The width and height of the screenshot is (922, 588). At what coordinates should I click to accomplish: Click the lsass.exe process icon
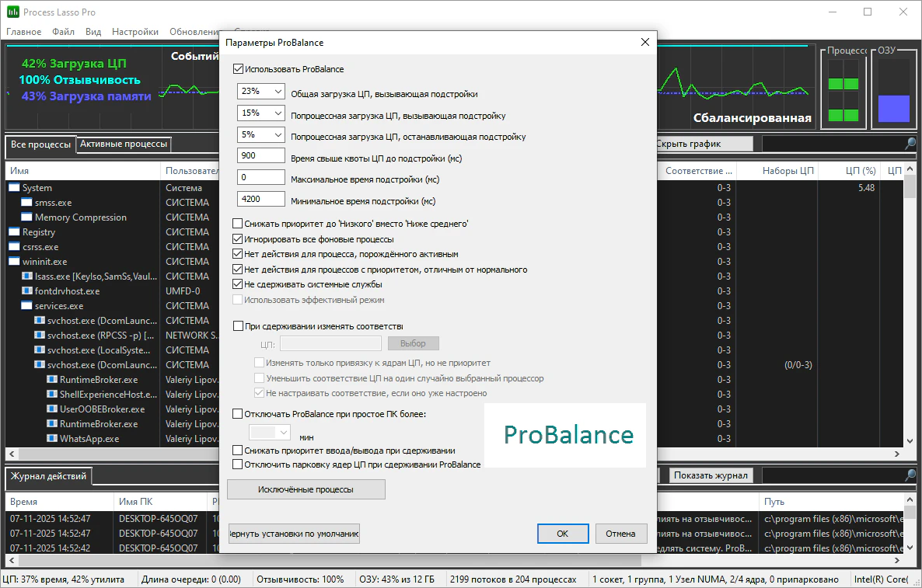26,276
